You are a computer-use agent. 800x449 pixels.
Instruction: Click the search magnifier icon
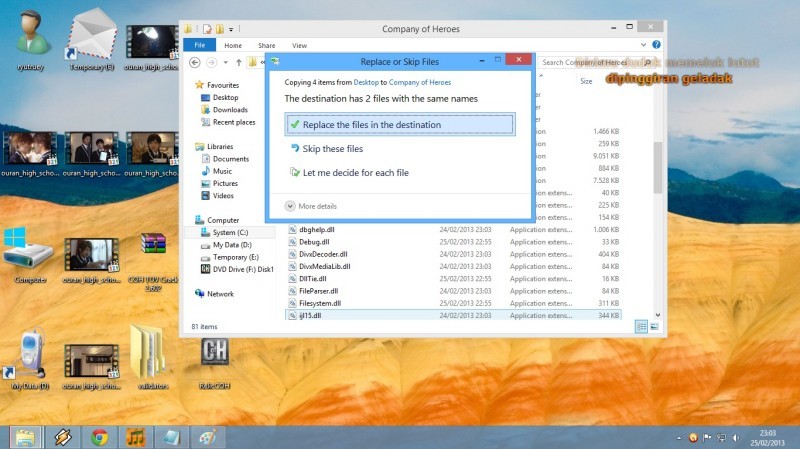[648, 62]
